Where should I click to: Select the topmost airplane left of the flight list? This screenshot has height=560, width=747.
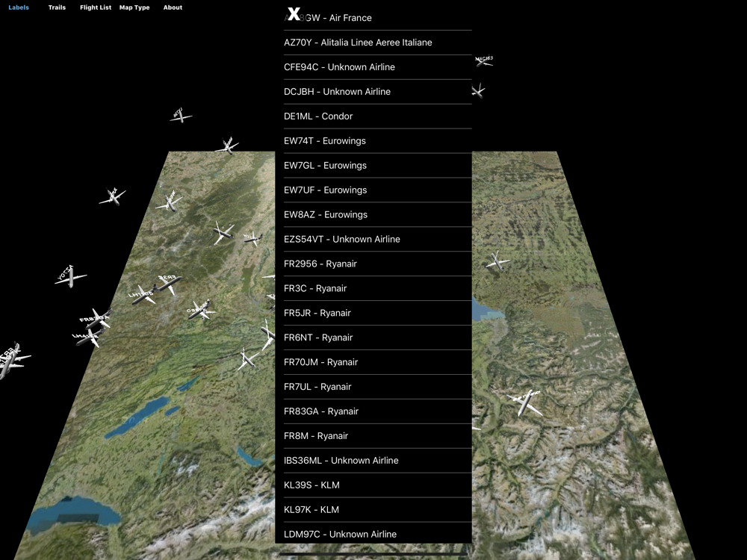tap(180, 116)
